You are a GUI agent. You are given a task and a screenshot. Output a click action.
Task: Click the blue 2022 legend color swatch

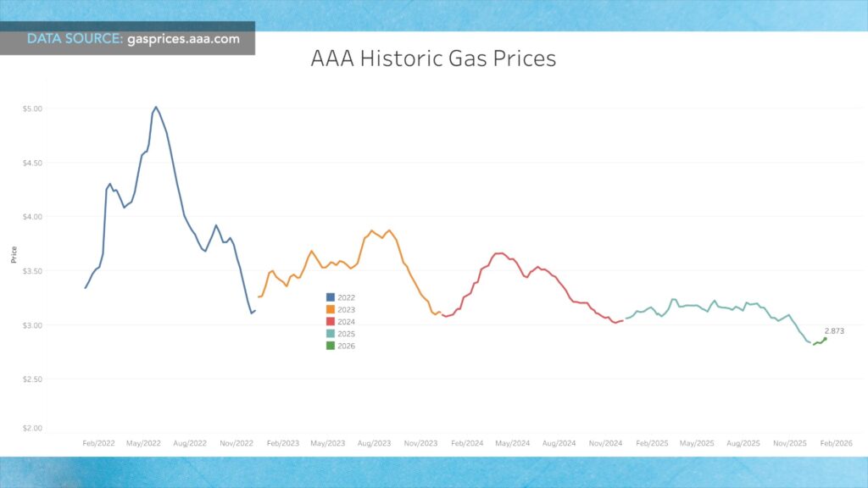[330, 297]
